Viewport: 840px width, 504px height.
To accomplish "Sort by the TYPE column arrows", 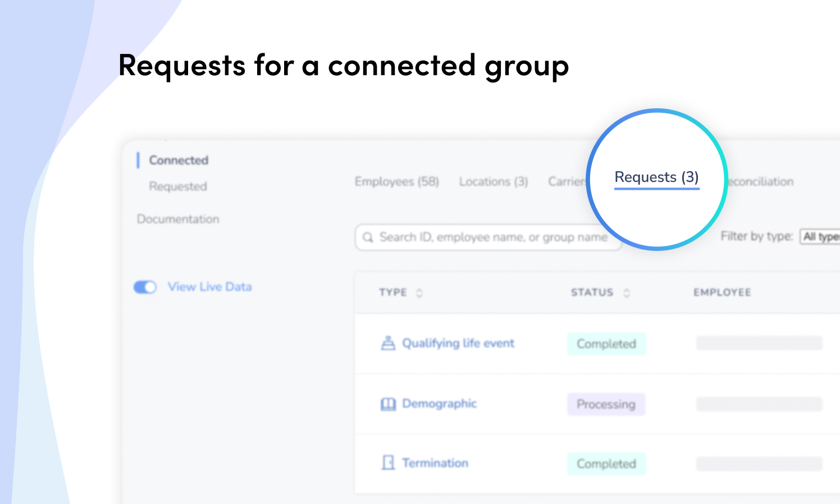I will pyautogui.click(x=419, y=292).
